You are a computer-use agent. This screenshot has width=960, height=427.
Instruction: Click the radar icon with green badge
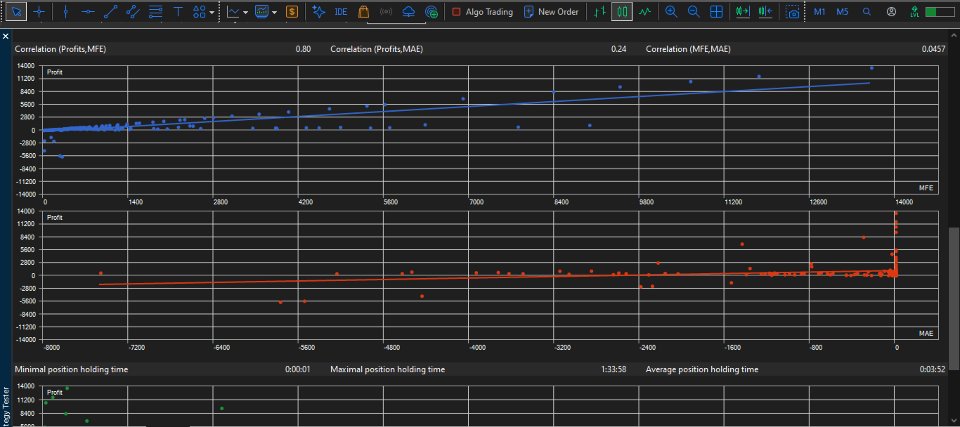(x=431, y=12)
